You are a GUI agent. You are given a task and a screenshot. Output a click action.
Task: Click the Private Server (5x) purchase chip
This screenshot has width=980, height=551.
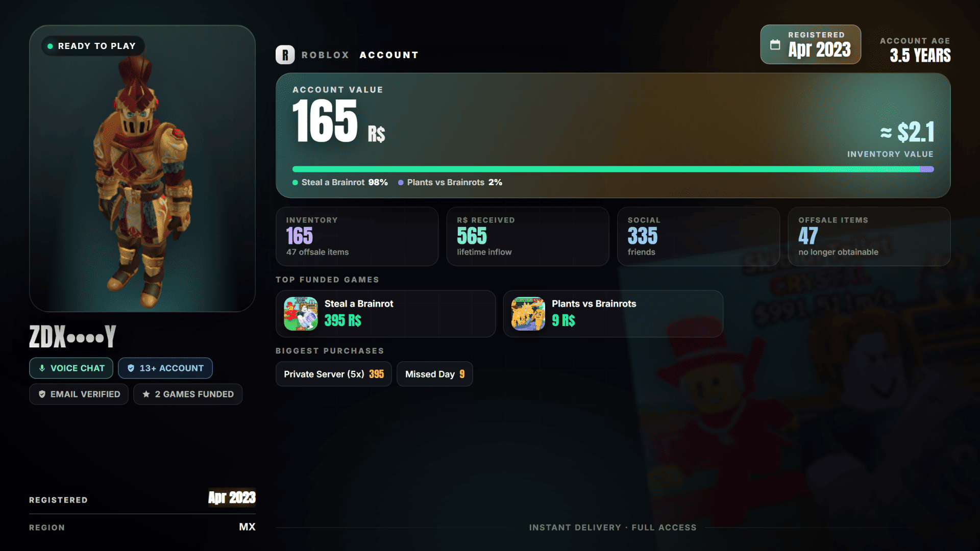click(x=334, y=374)
